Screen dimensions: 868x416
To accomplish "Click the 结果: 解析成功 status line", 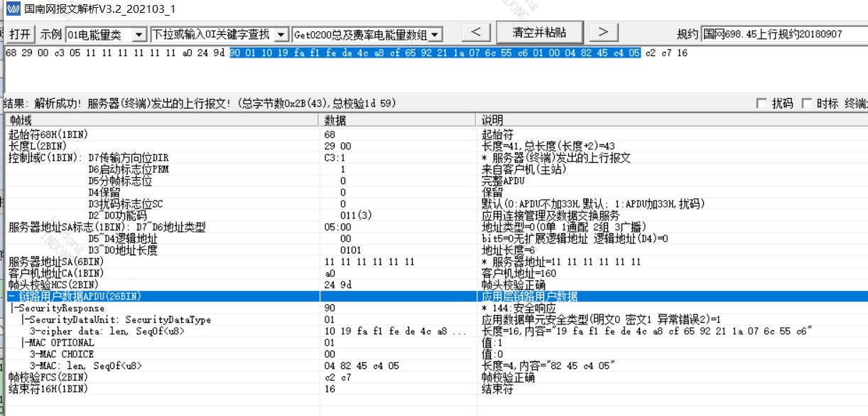I will tap(199, 104).
